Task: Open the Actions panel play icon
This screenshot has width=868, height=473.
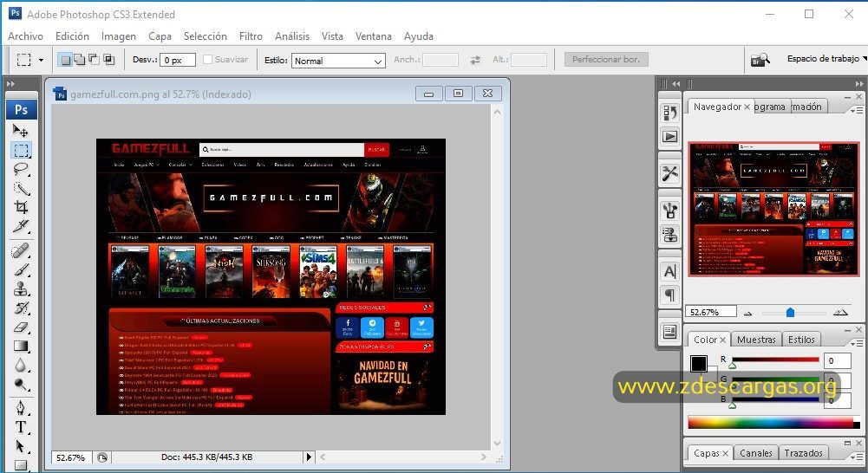Action: click(669, 136)
